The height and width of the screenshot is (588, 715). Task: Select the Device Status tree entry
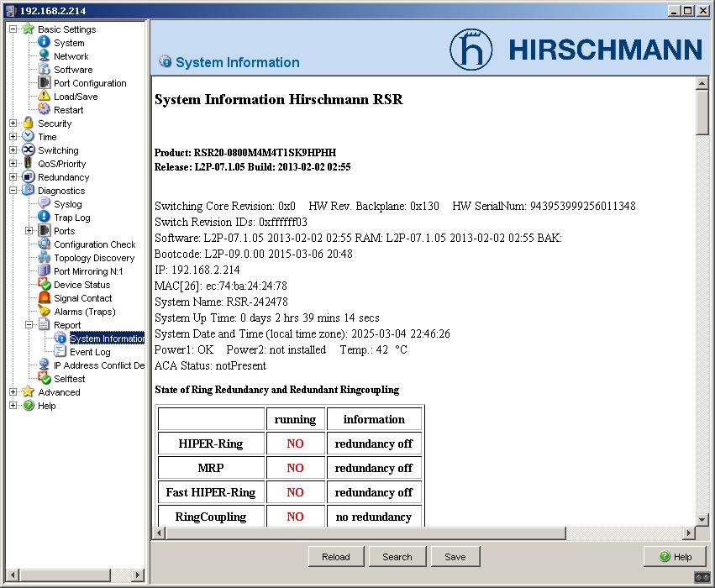pos(82,285)
